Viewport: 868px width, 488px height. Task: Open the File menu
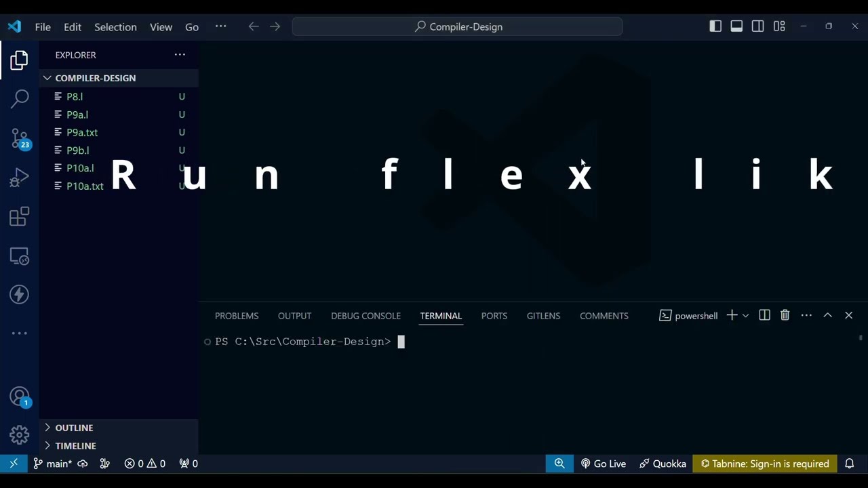43,26
